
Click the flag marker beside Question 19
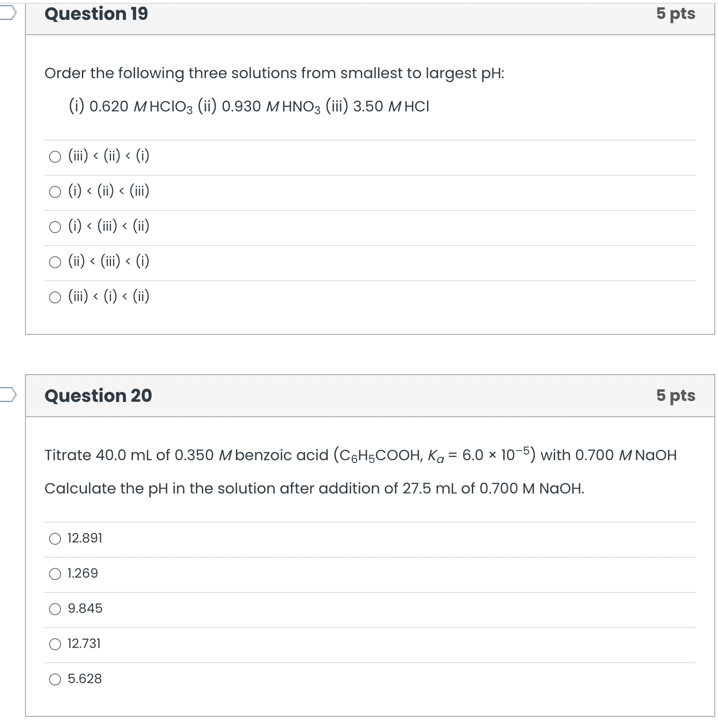tap(8, 13)
